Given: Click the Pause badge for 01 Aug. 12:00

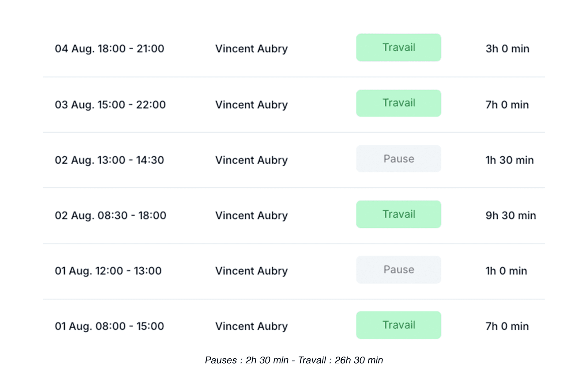Looking at the screenshot, I should point(398,270).
